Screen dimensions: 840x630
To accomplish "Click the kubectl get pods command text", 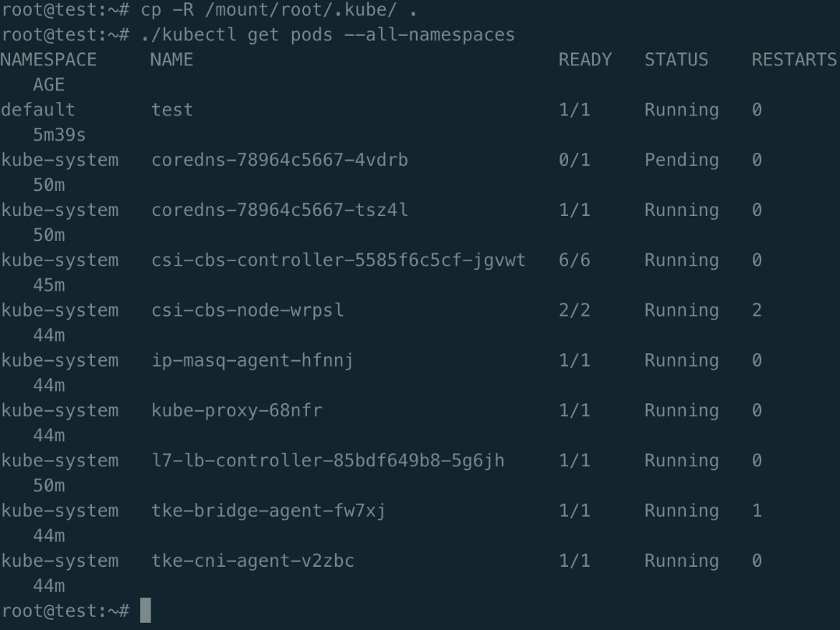I will coord(327,34).
